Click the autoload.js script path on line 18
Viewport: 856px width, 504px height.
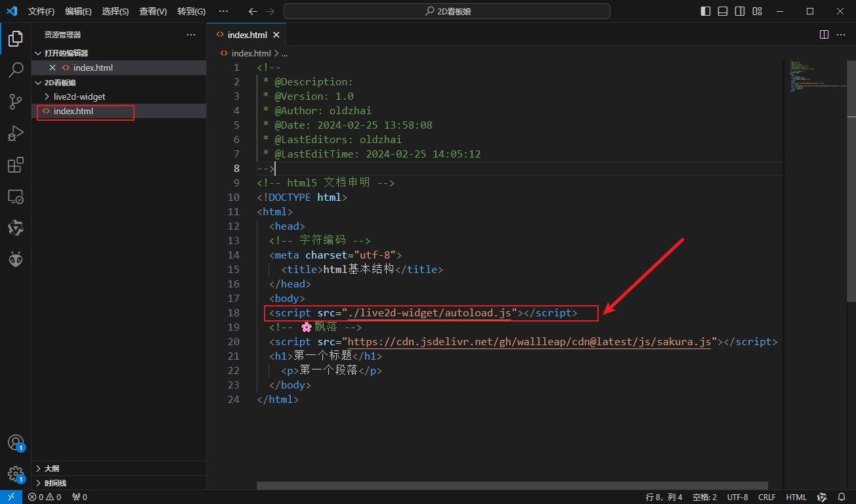pos(429,313)
